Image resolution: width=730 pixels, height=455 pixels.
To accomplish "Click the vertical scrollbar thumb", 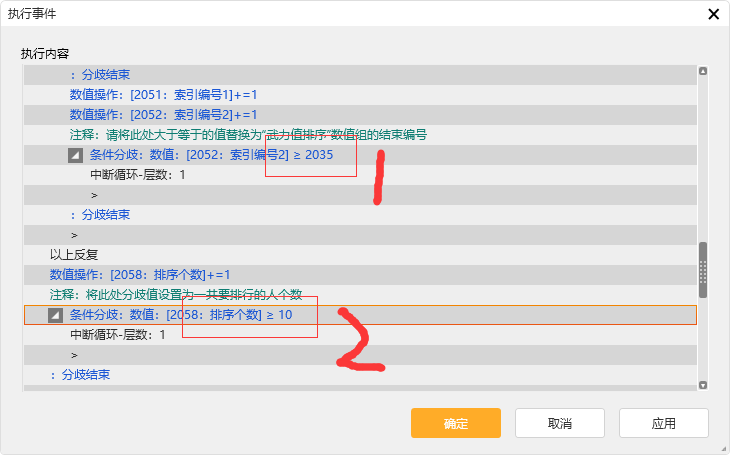I will [x=702, y=271].
